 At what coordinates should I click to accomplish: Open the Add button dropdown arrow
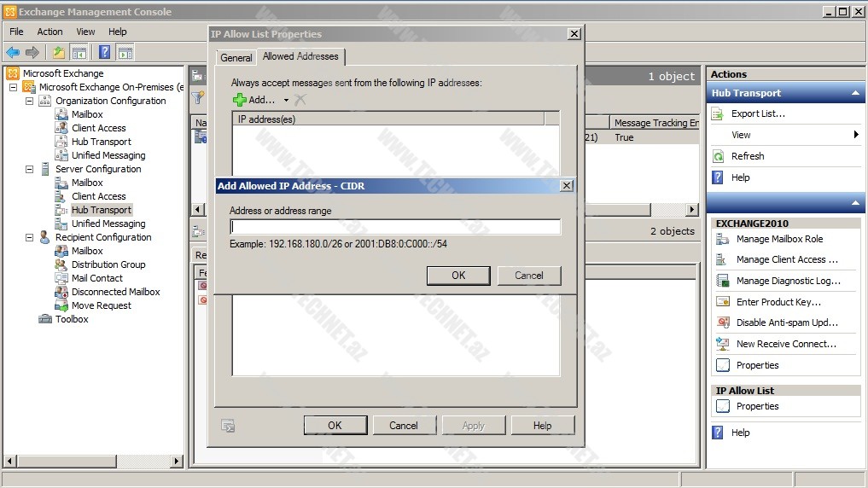click(286, 101)
